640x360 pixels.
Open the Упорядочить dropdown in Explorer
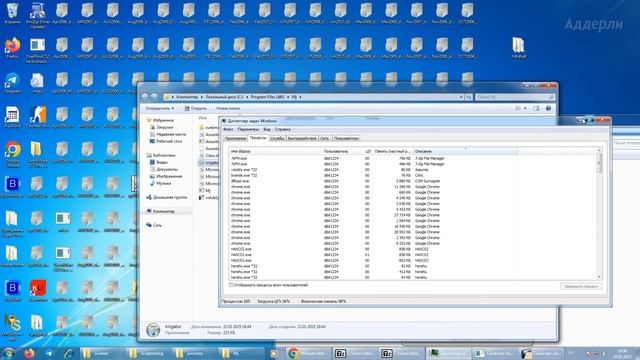pyautogui.click(x=160, y=108)
